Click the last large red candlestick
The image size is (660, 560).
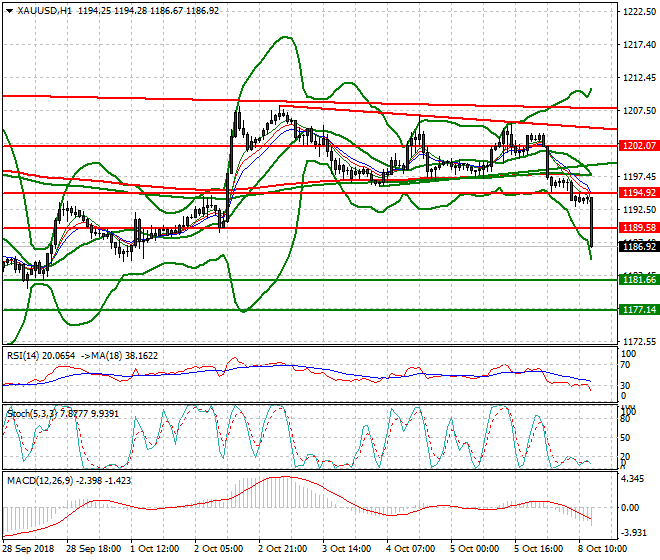tap(591, 222)
